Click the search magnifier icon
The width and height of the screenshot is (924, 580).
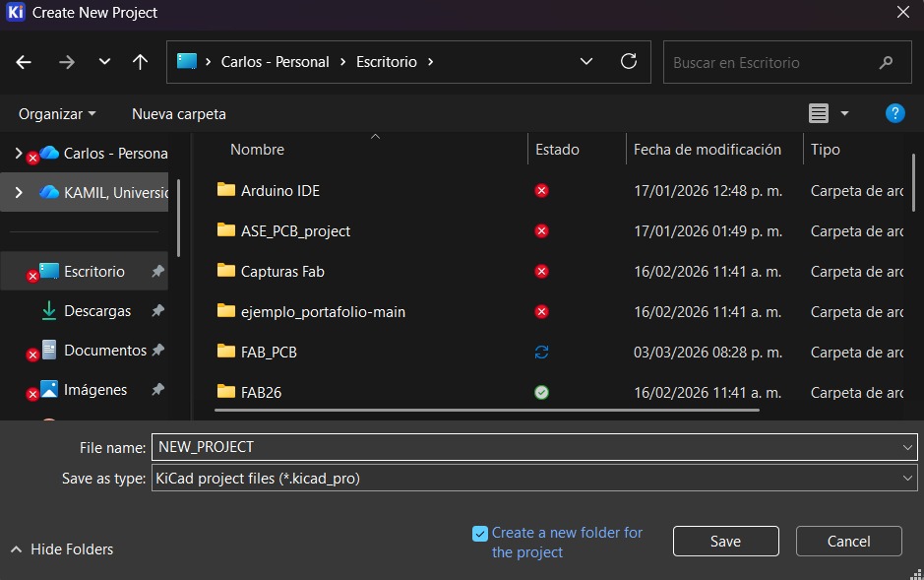coord(887,62)
